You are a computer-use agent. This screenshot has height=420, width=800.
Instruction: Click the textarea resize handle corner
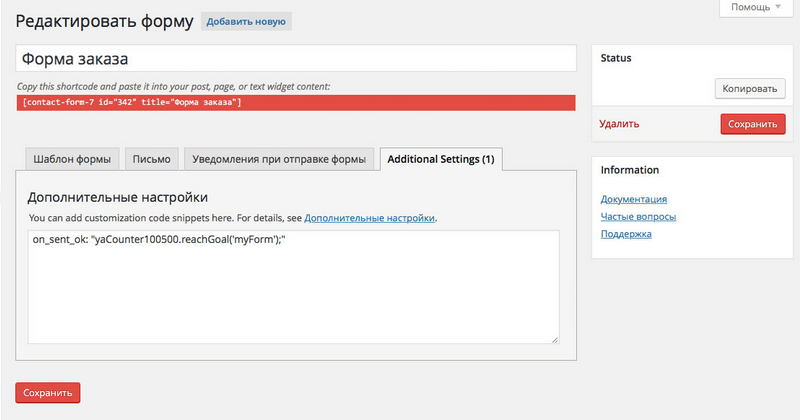point(555,339)
